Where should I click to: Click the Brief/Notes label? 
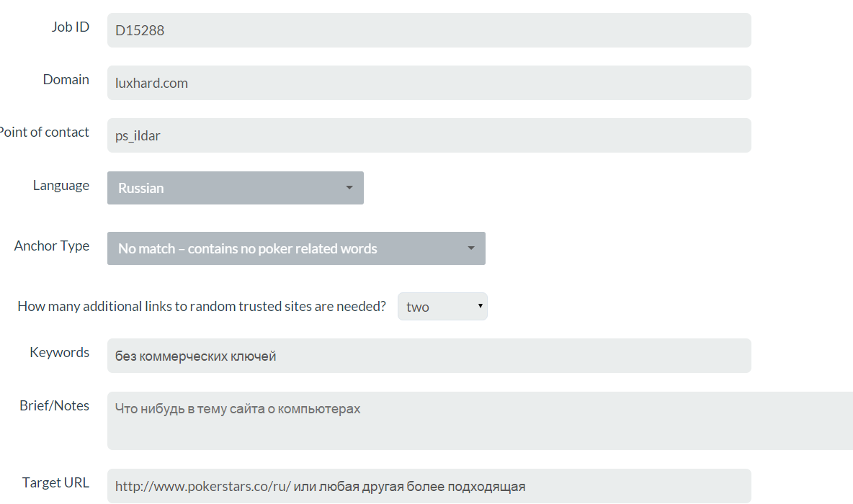click(x=55, y=405)
